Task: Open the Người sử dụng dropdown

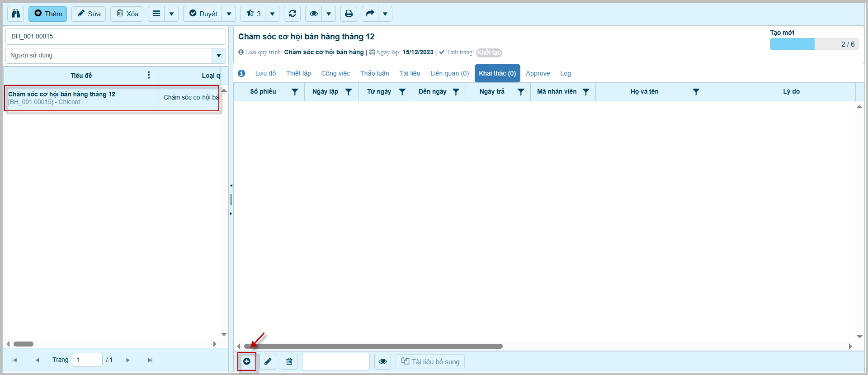Action: (x=219, y=56)
